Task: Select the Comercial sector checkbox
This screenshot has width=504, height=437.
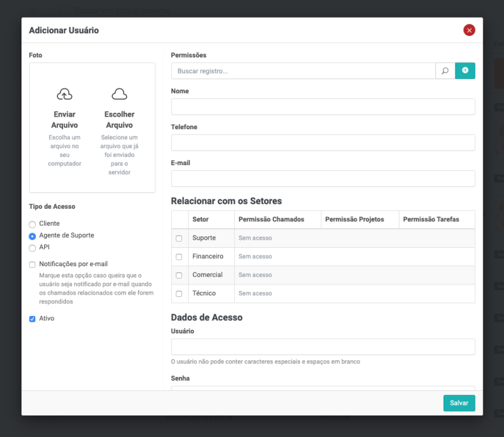Action: 179,276
